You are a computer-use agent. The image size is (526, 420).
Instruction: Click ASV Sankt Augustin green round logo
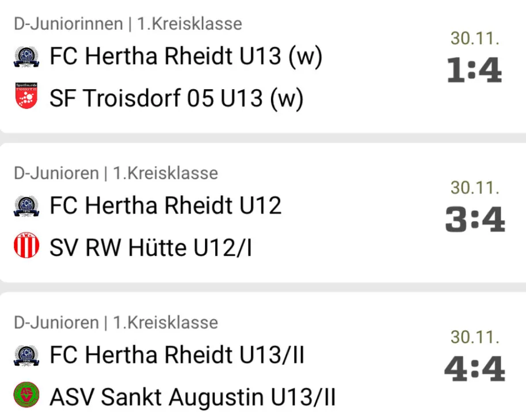pyautogui.click(x=26, y=395)
